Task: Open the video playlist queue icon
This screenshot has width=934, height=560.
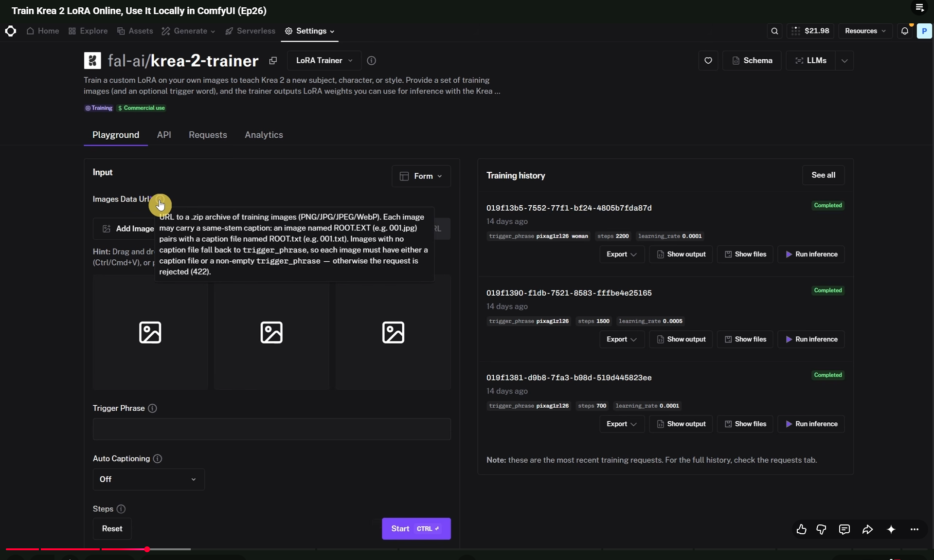Action: 920,8
